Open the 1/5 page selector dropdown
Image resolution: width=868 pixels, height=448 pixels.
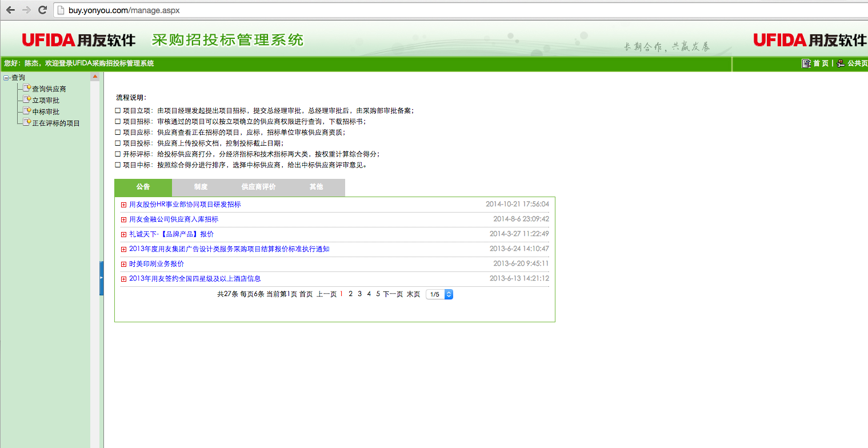[x=439, y=294]
